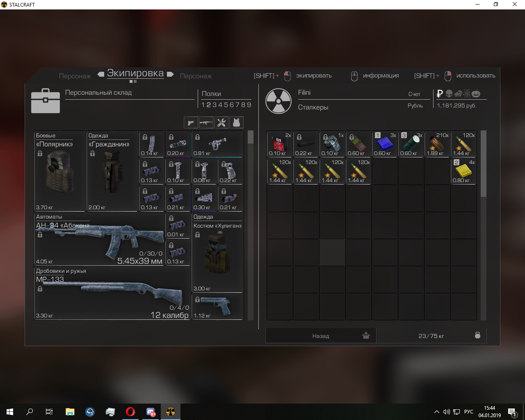This screenshot has height=420, width=525.
Task: Open the Windows Start menu
Action: pos(10,412)
